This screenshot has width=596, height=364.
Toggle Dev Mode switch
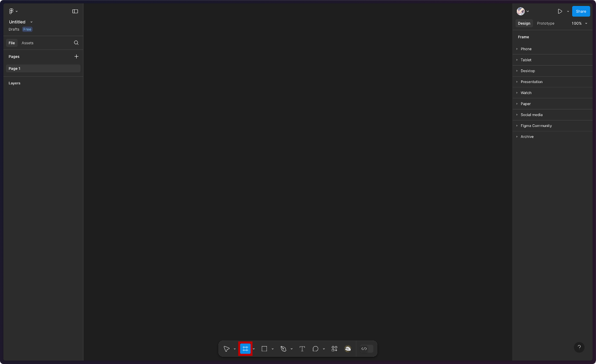[366, 349]
